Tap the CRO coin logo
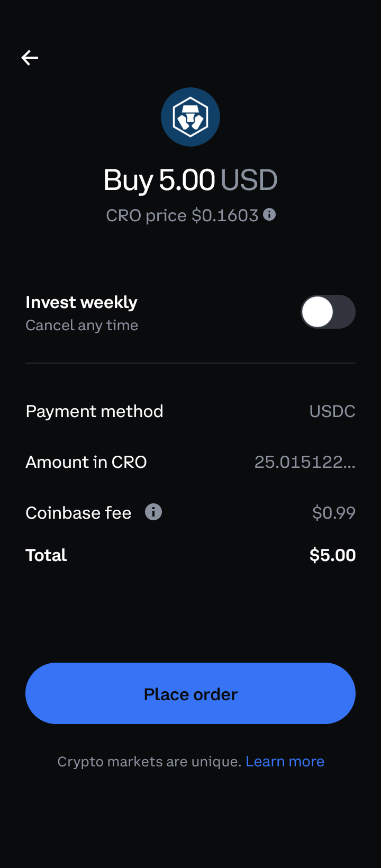 click(x=190, y=117)
